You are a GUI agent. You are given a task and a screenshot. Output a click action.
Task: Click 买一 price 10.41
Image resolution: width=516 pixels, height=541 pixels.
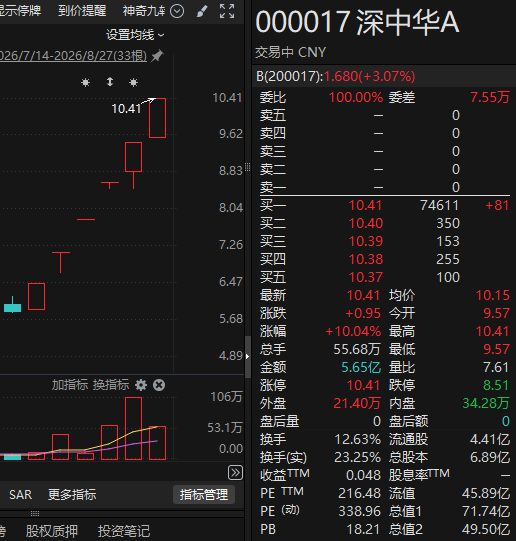pyautogui.click(x=365, y=206)
